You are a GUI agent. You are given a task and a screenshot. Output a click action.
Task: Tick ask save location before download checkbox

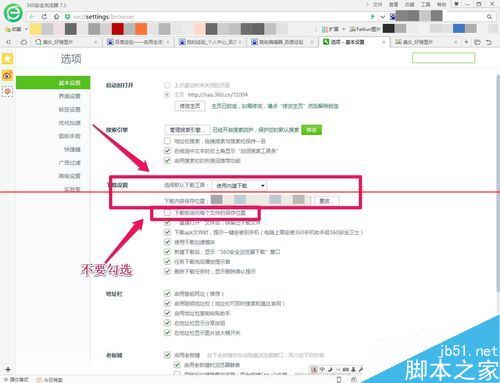[x=167, y=213]
